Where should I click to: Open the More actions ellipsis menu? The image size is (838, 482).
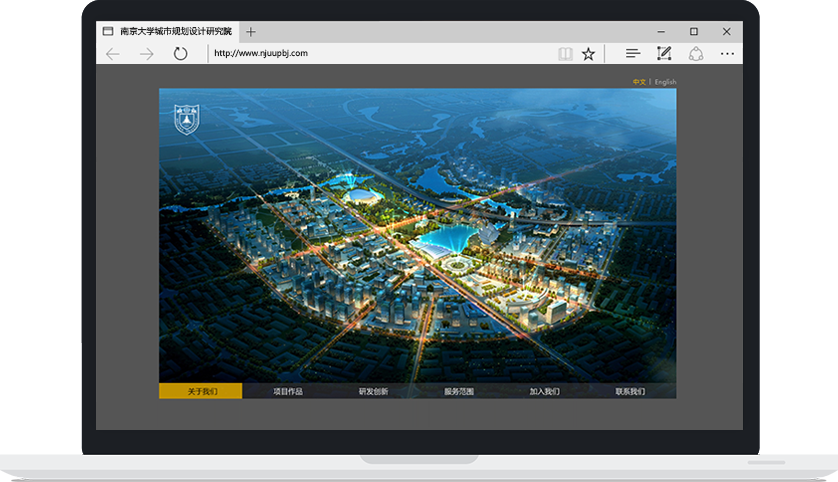point(727,54)
